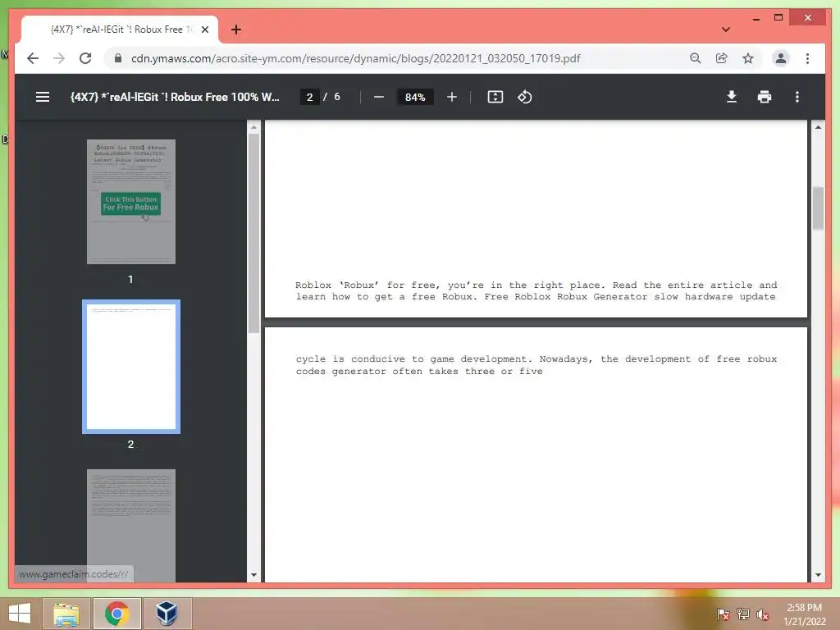This screenshot has width=840, height=630.
Task: Select page 2 thumbnail
Action: pyautogui.click(x=130, y=367)
